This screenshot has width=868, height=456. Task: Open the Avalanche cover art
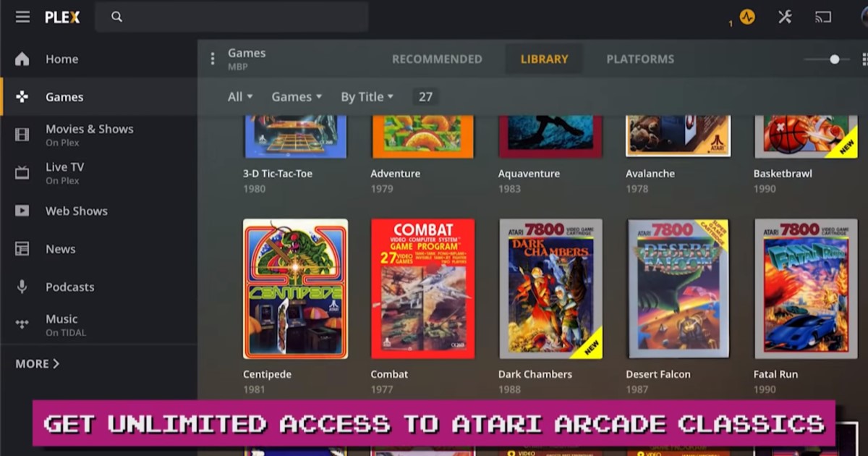(678, 136)
